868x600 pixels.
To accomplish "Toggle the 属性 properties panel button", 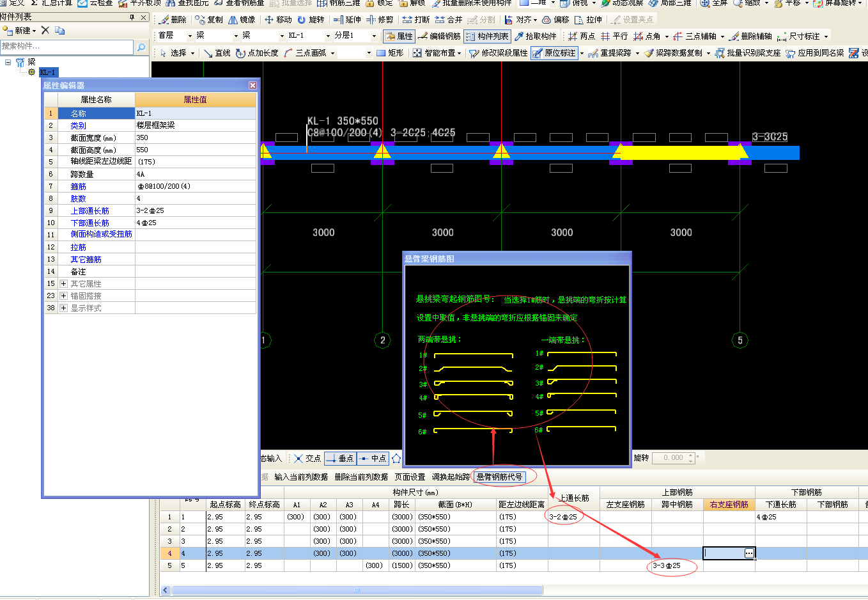I will (x=399, y=36).
